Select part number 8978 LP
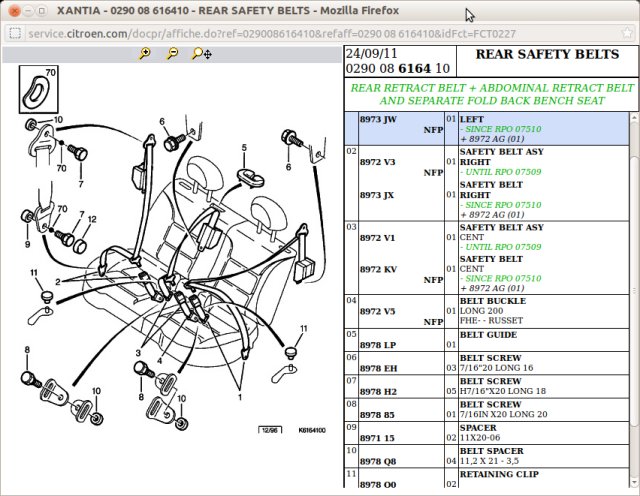Viewport: 640px width, 496px height. [378, 345]
